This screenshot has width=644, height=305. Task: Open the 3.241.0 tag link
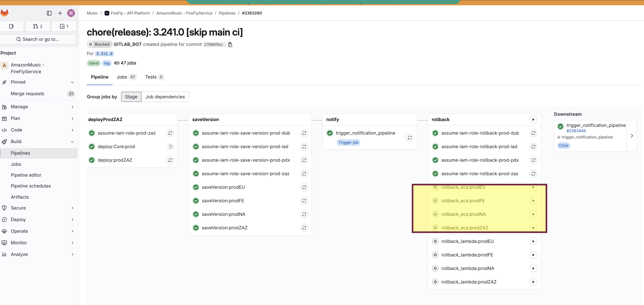pyautogui.click(x=104, y=54)
